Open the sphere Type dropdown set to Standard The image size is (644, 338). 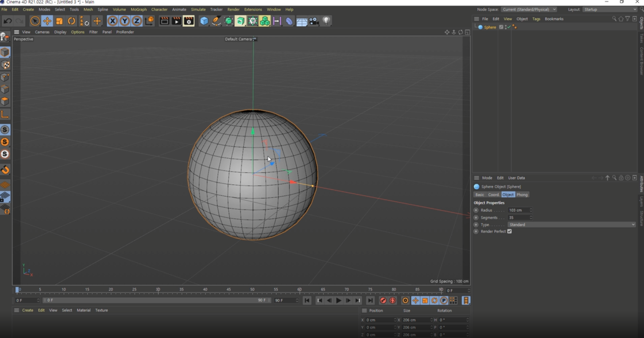click(571, 225)
